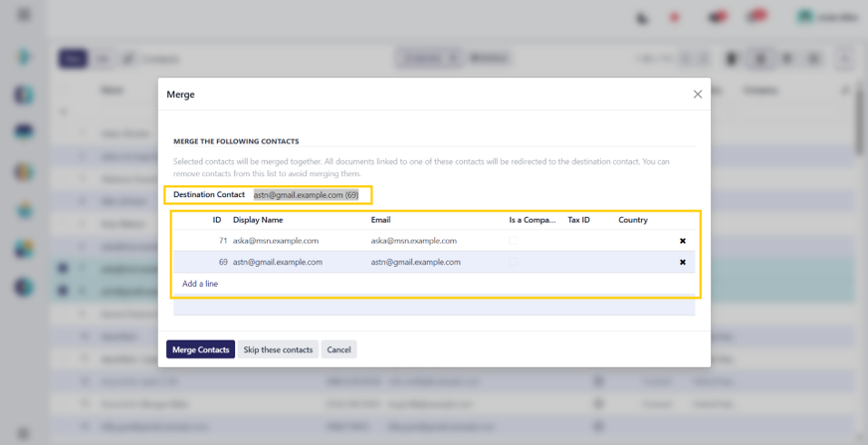Close the Merge dialog

(x=698, y=95)
